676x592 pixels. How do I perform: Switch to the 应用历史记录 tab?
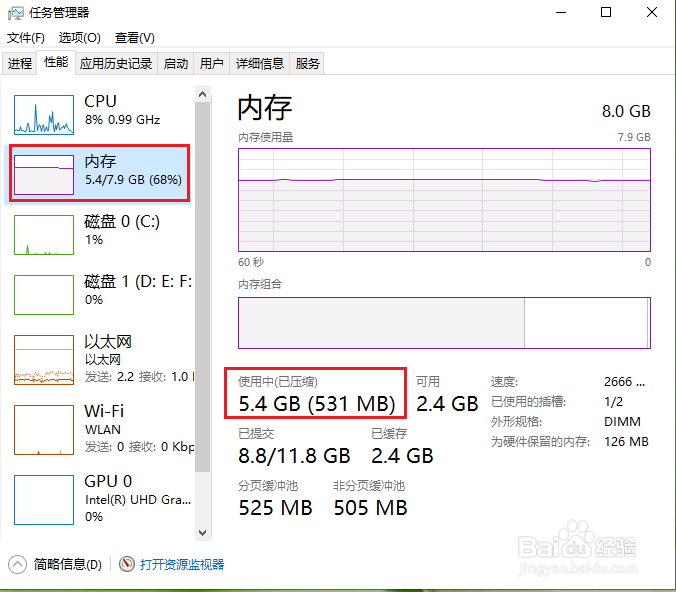tap(116, 64)
